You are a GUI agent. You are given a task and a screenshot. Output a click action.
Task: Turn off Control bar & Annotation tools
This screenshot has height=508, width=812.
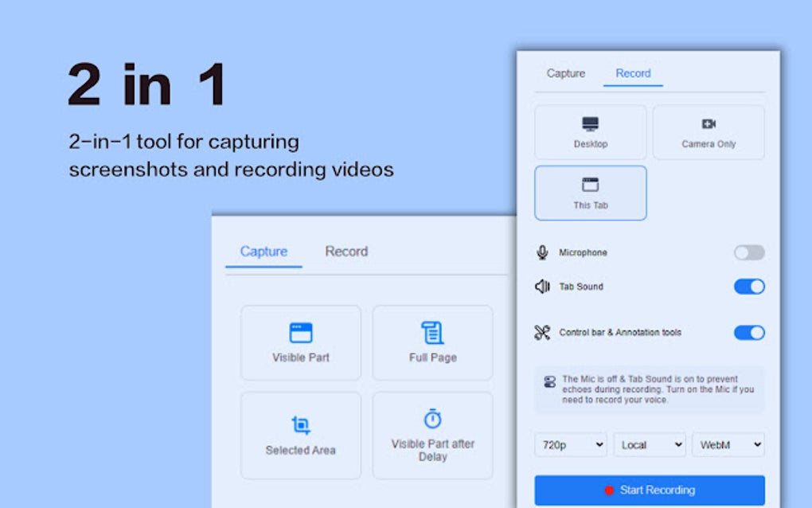pyautogui.click(x=748, y=333)
